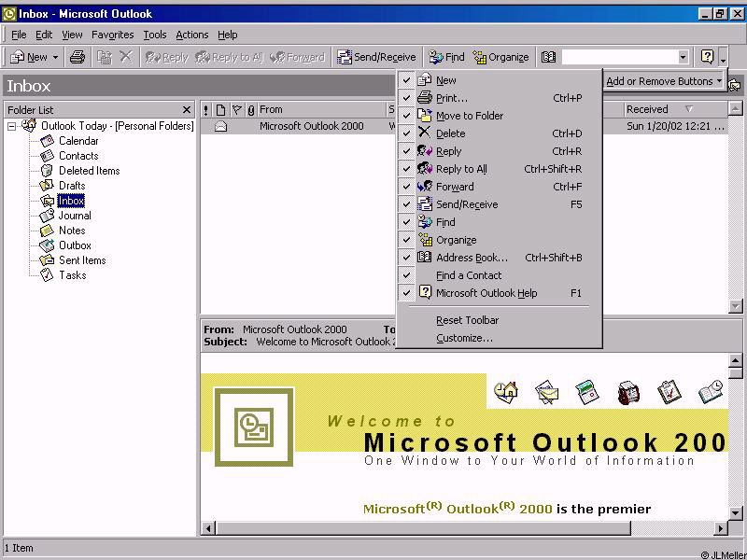747x560 pixels.
Task: Open the Edit menu
Action: pyautogui.click(x=44, y=35)
